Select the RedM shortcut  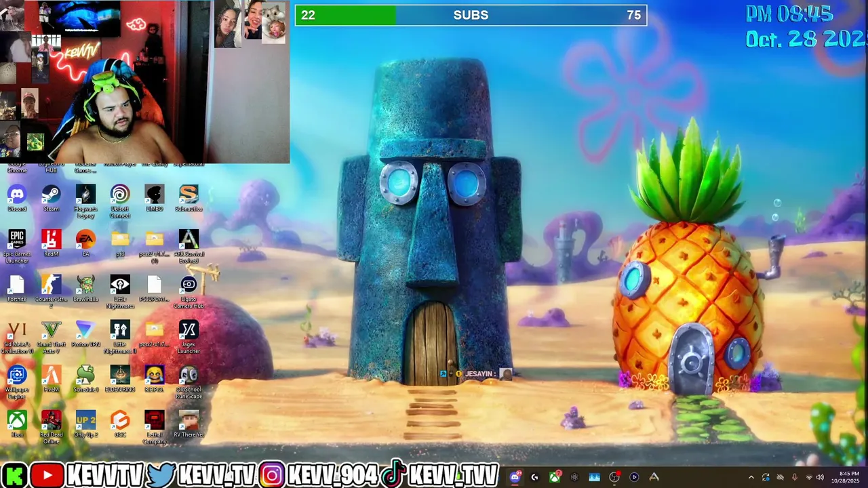[51, 243]
